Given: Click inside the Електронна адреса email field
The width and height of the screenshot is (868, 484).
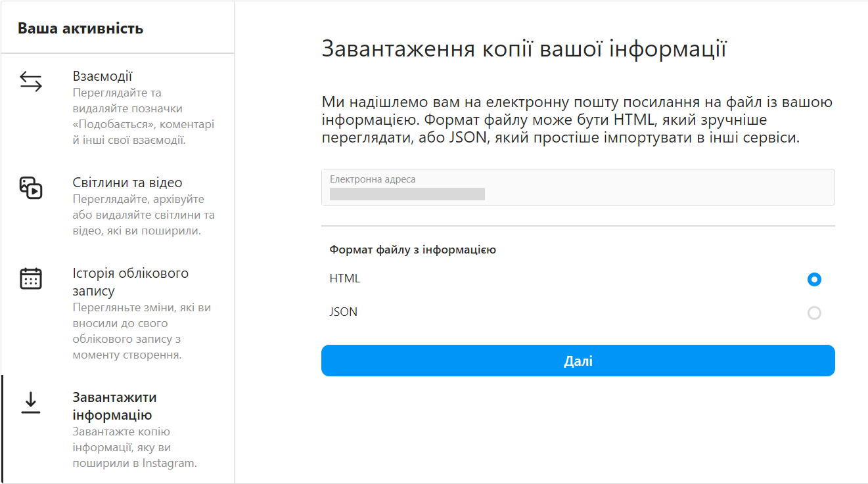Looking at the screenshot, I should click(x=578, y=187).
